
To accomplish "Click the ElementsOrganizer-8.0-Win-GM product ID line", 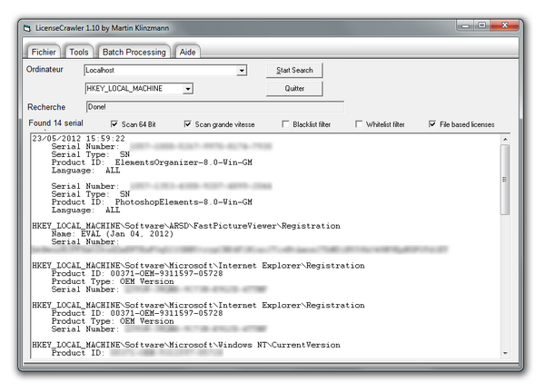I will 152,162.
